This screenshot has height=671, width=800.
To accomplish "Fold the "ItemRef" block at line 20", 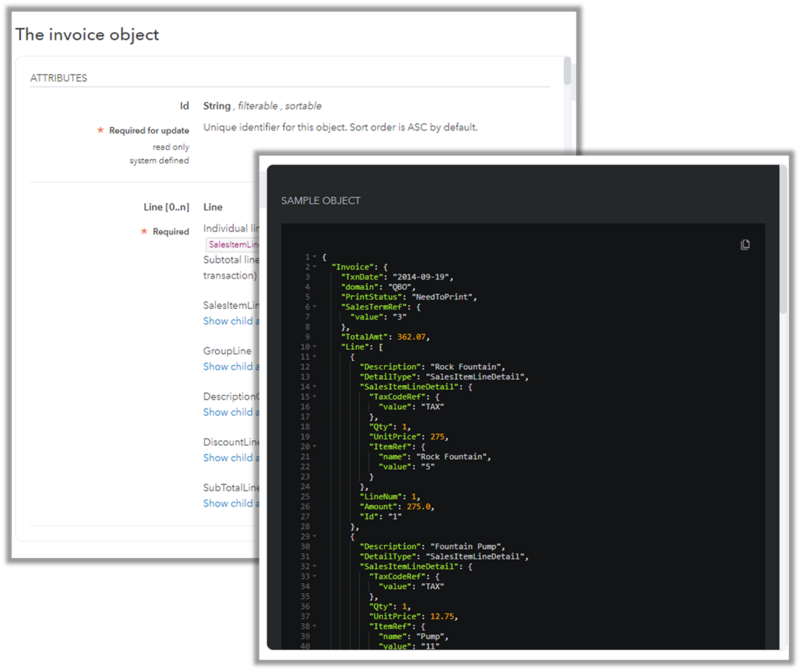I will [314, 446].
